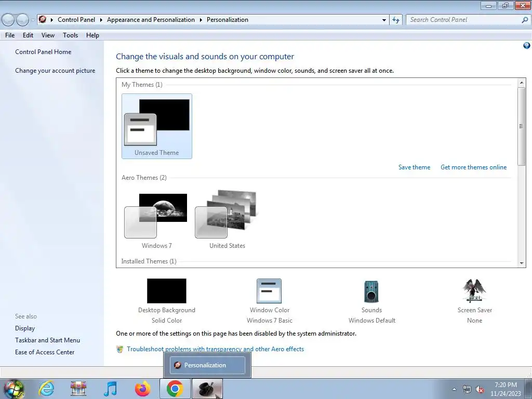Open the Windows Start orb
The height and width of the screenshot is (399, 532).
click(14, 389)
